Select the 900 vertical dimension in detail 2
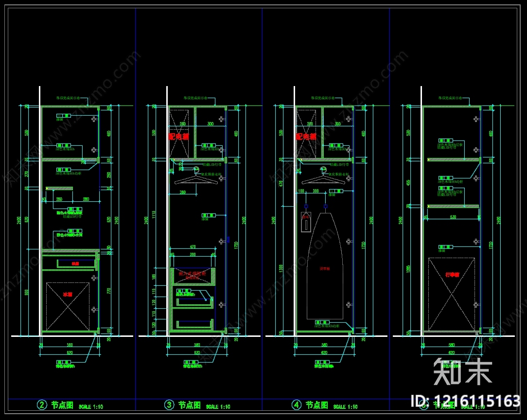 27,292
